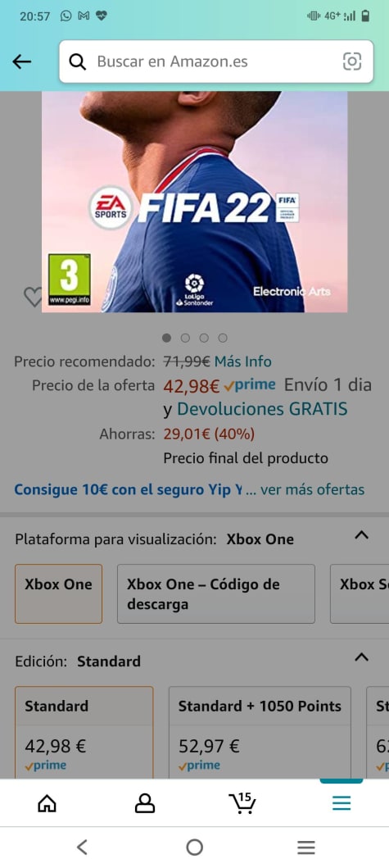The height and width of the screenshot is (868, 389).
Task: Open camera scan search icon
Action: point(352,61)
